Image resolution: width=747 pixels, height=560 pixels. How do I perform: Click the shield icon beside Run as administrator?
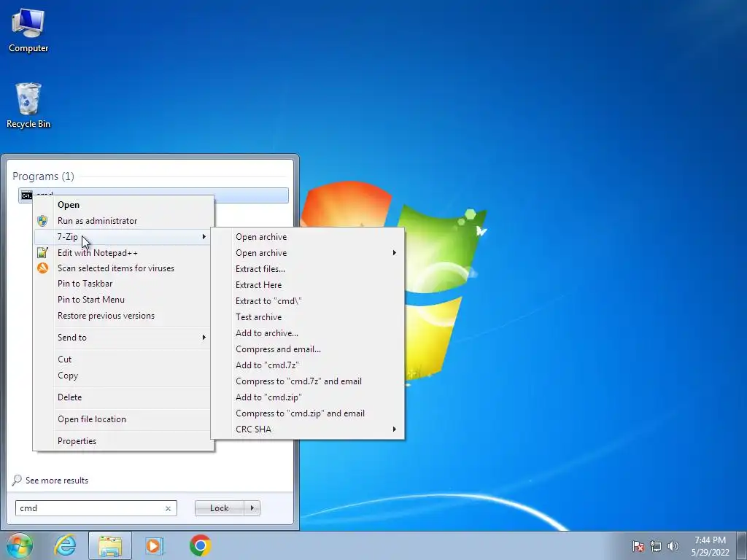[x=42, y=221]
